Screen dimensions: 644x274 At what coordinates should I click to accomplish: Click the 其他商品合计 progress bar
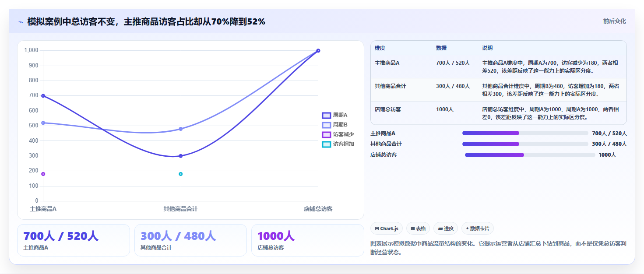tap(525, 144)
